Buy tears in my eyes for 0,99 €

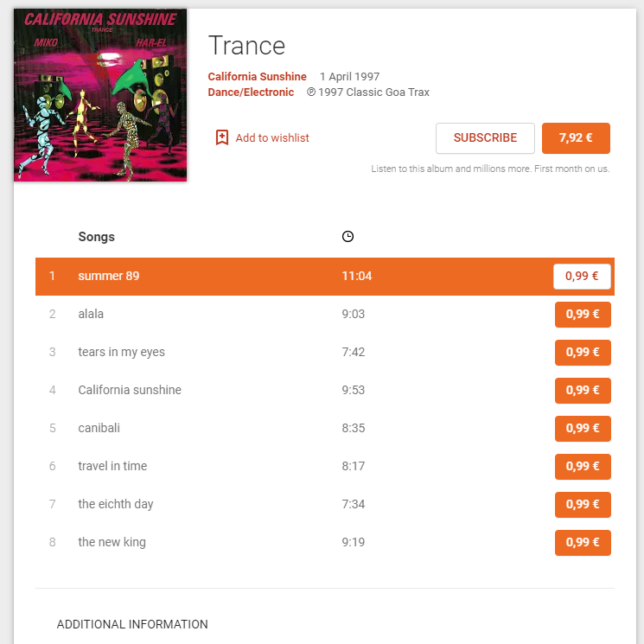click(583, 353)
